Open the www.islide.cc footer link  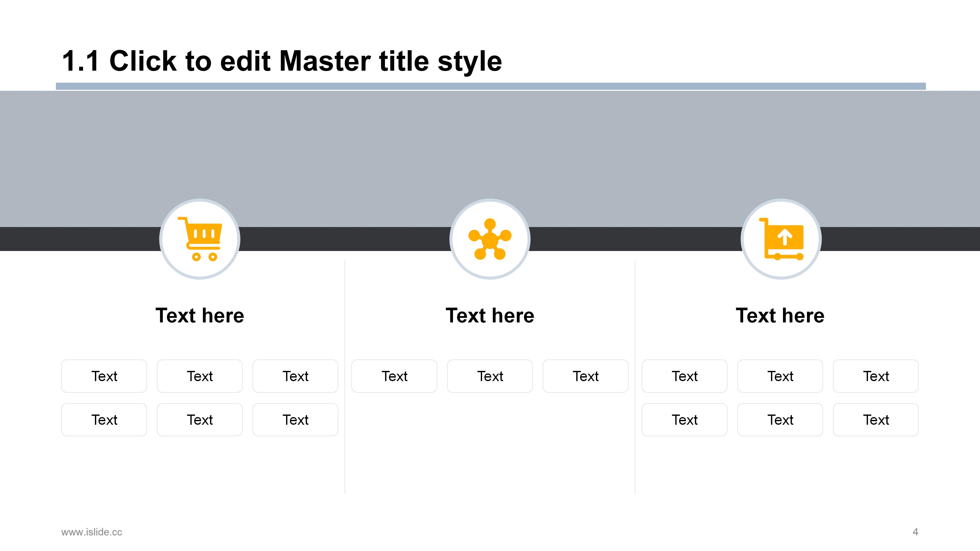(92, 532)
